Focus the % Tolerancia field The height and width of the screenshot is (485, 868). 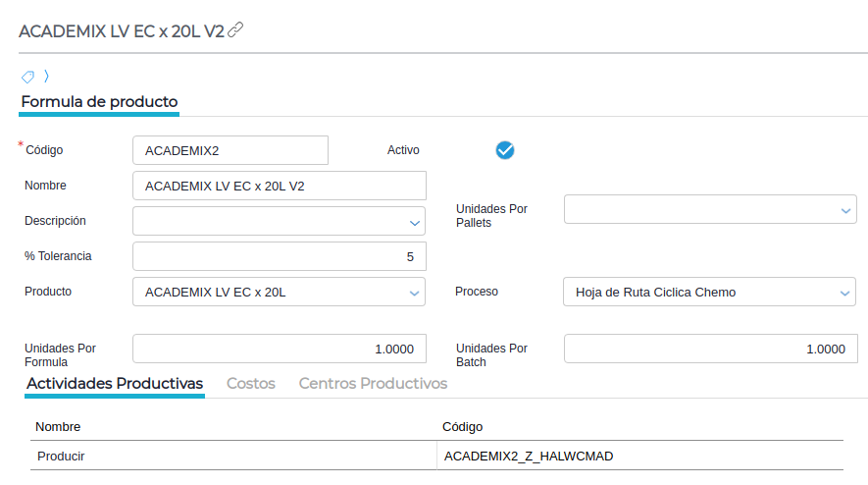280,256
